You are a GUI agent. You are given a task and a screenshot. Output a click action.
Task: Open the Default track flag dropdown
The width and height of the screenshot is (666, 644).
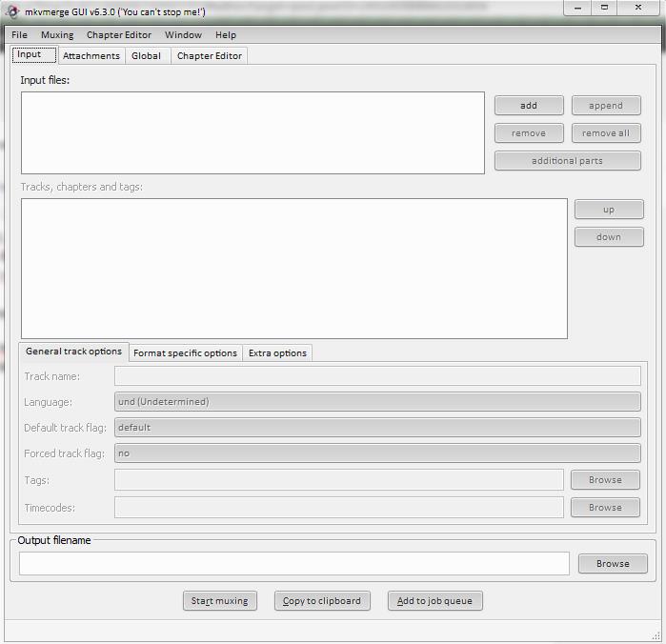(377, 428)
